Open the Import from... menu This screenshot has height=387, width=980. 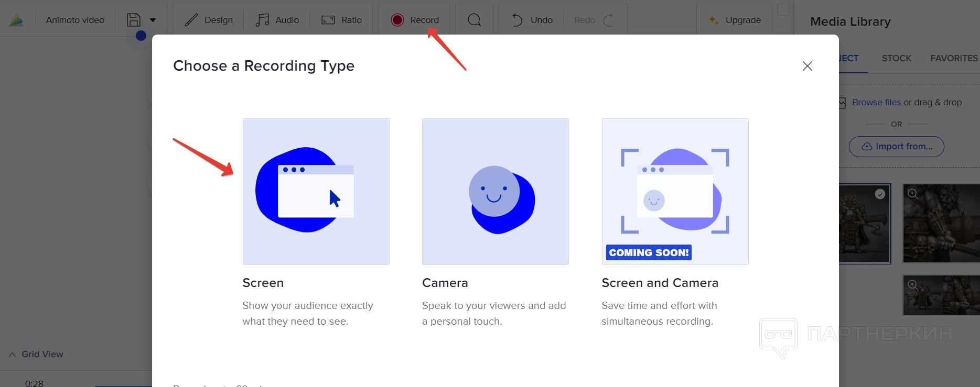pos(897,147)
